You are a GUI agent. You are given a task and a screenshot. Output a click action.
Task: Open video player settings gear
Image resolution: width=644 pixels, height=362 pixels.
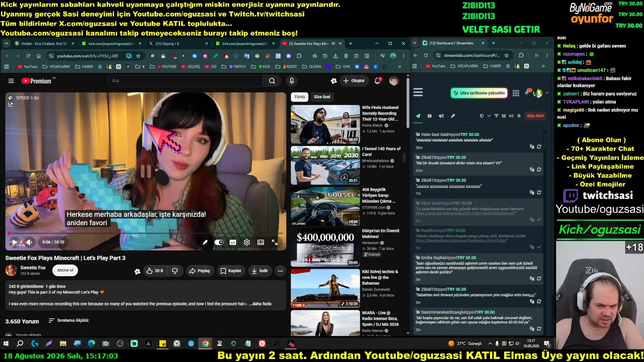click(x=247, y=242)
